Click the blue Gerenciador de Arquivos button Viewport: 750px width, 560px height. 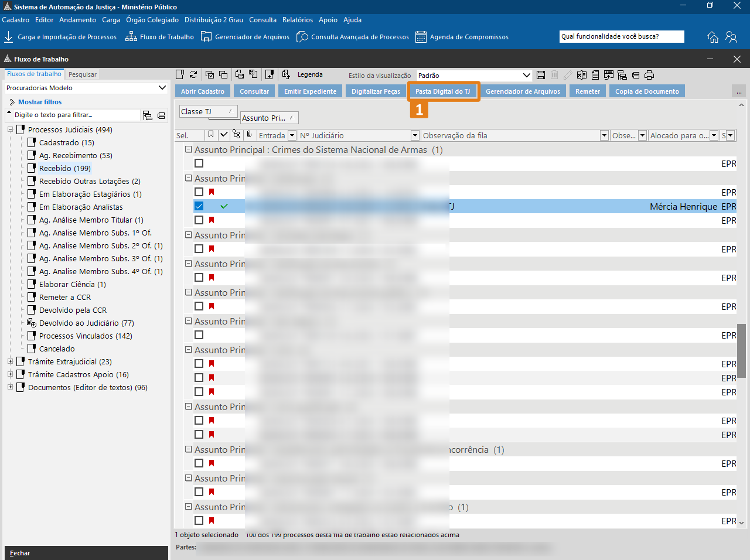click(523, 91)
